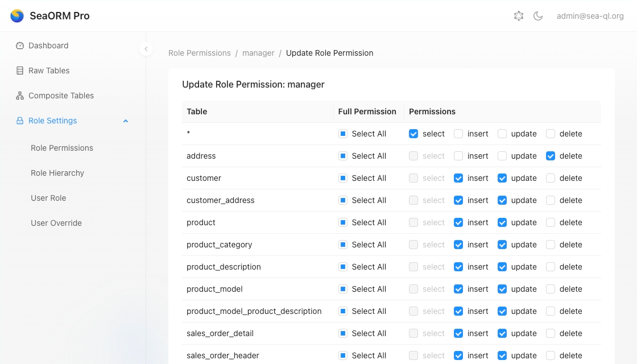The height and width of the screenshot is (364, 637).
Task: Uncheck insert permission for sales_order_detail
Action: [x=458, y=333]
